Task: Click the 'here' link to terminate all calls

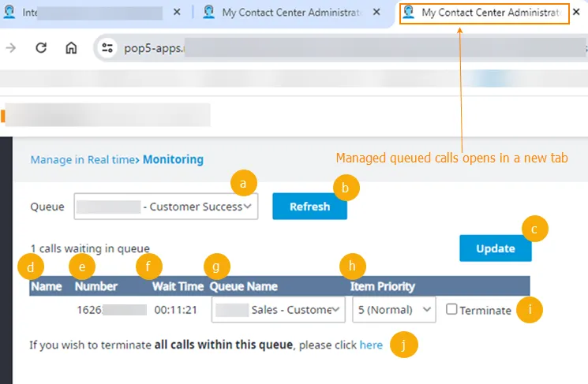Action: point(371,345)
